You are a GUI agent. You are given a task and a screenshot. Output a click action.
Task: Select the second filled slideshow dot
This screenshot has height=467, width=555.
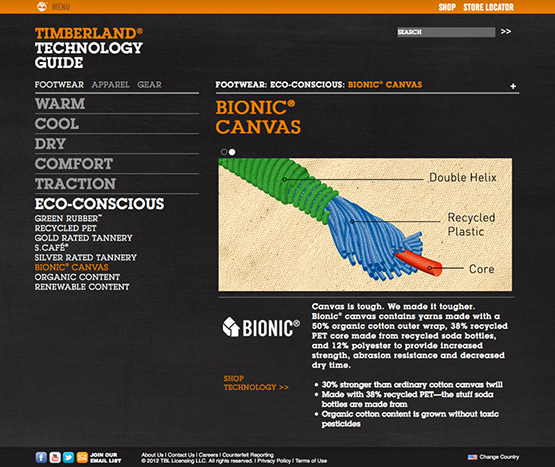tap(232, 152)
